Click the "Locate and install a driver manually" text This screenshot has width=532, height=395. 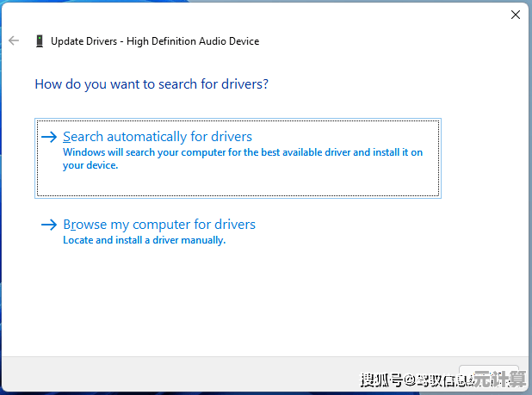144,241
